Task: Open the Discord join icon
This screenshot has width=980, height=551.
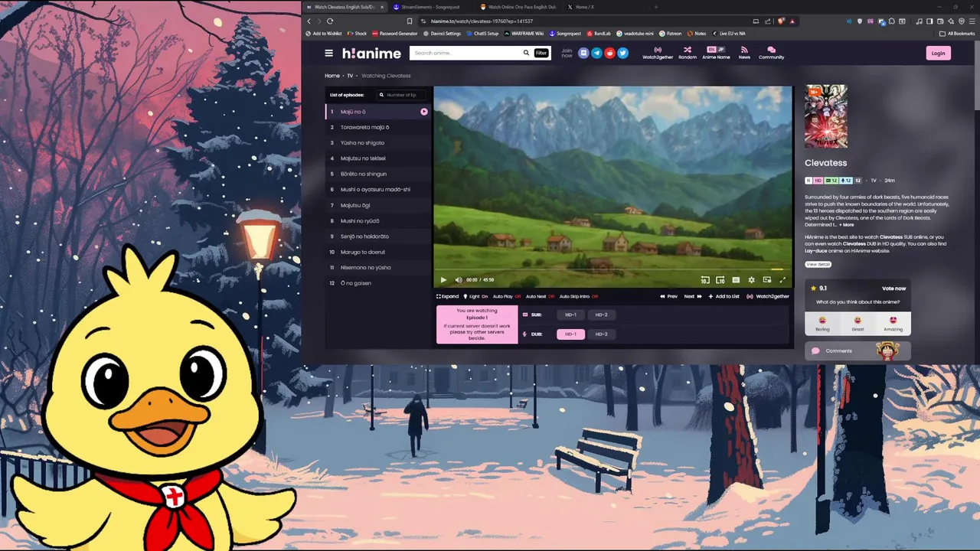Action: point(583,53)
